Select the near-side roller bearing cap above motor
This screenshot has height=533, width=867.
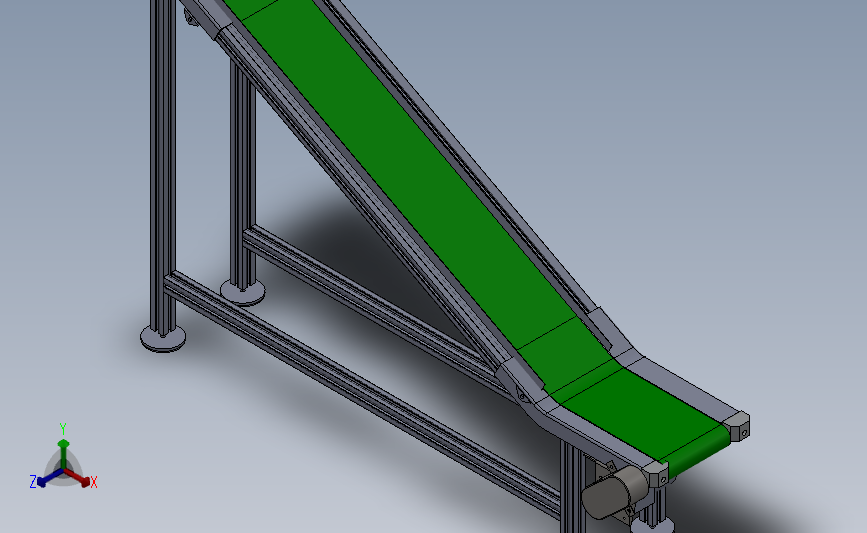pyautogui.click(x=658, y=475)
